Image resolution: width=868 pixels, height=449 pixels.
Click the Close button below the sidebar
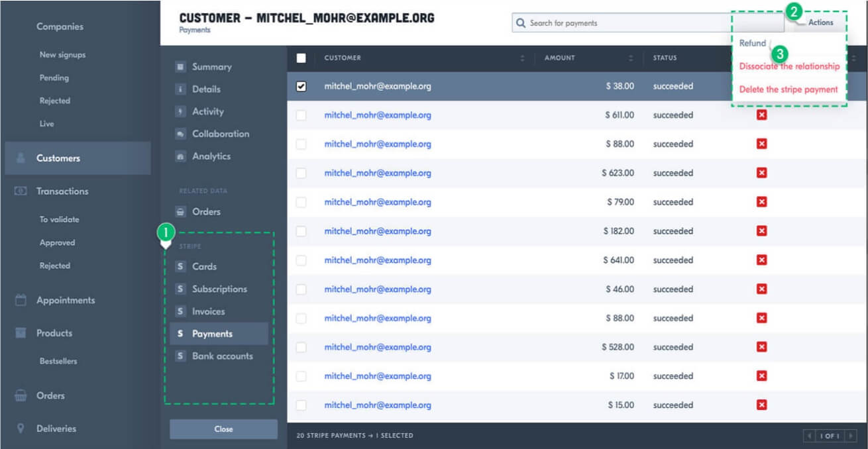click(x=223, y=429)
